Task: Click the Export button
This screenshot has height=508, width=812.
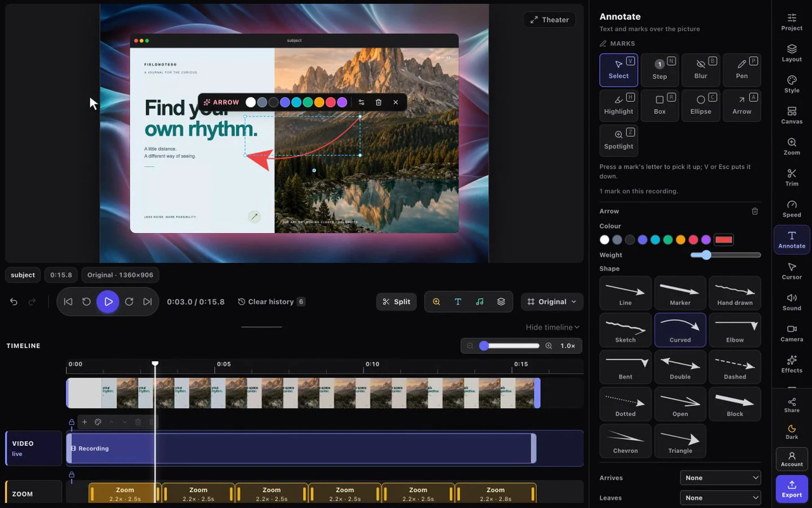Action: [x=792, y=489]
